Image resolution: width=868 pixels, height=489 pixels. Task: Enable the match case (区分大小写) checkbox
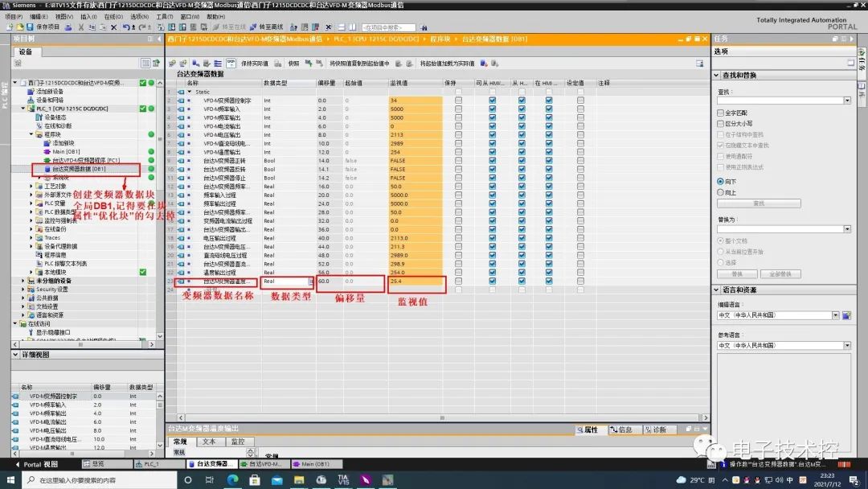click(720, 124)
